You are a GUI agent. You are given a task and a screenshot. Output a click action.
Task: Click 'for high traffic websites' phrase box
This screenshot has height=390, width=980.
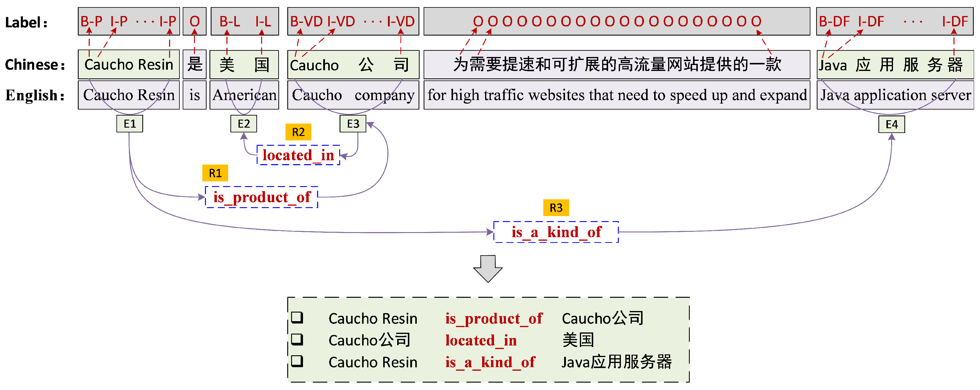click(x=617, y=95)
